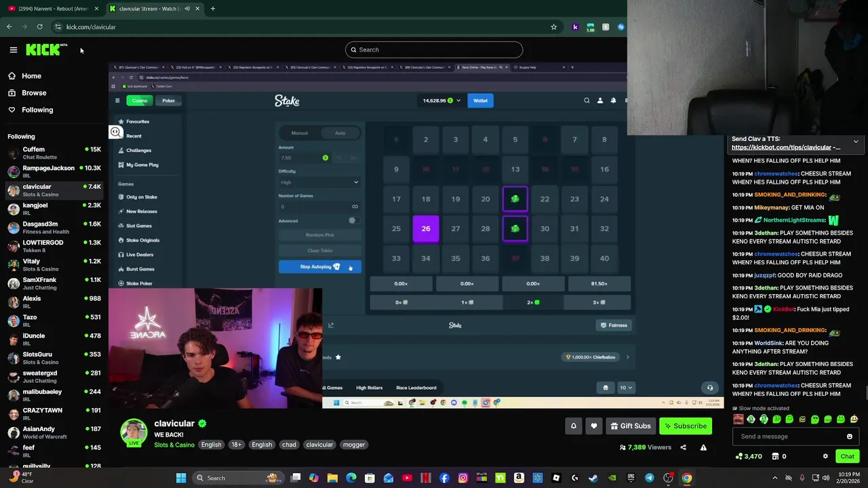Click the chad tag

289,445
